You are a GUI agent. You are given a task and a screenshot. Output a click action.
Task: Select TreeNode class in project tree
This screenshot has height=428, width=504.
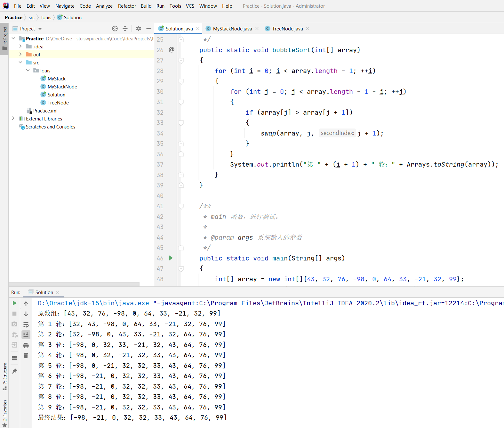tap(58, 103)
